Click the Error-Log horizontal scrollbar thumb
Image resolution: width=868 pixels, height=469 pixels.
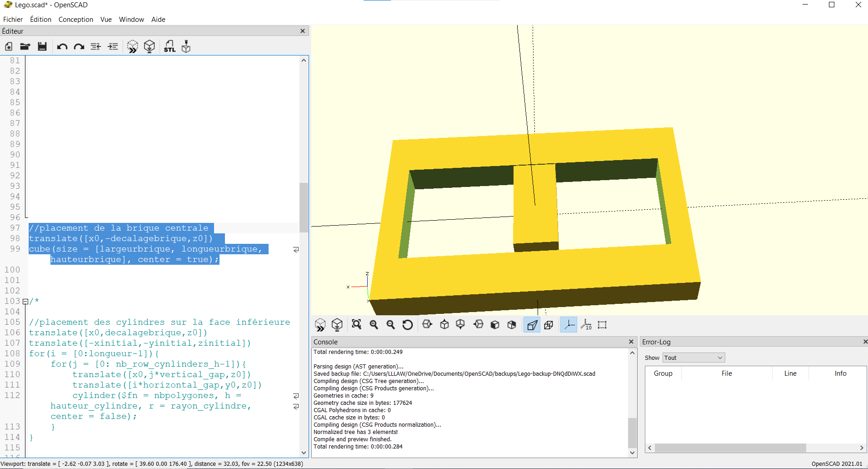point(730,448)
